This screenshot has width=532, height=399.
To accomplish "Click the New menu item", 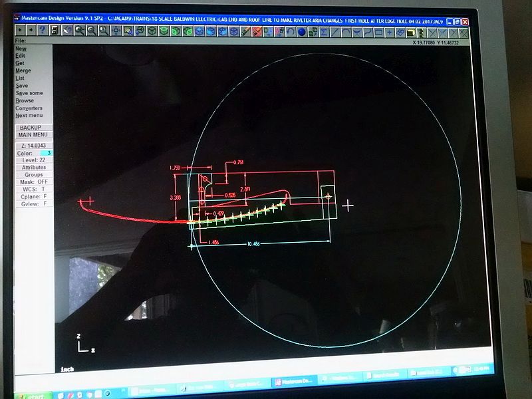I will tap(21, 49).
